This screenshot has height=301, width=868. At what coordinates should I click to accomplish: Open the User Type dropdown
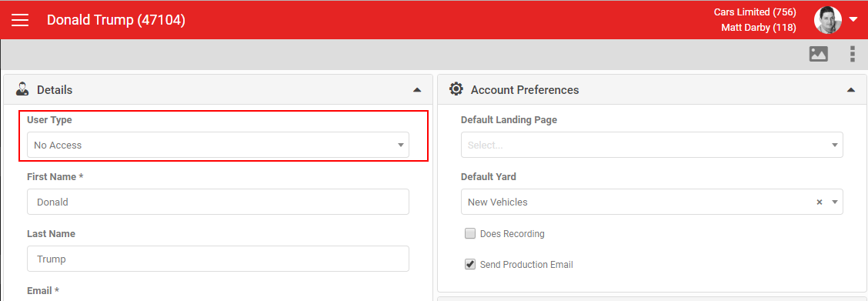tap(218, 145)
